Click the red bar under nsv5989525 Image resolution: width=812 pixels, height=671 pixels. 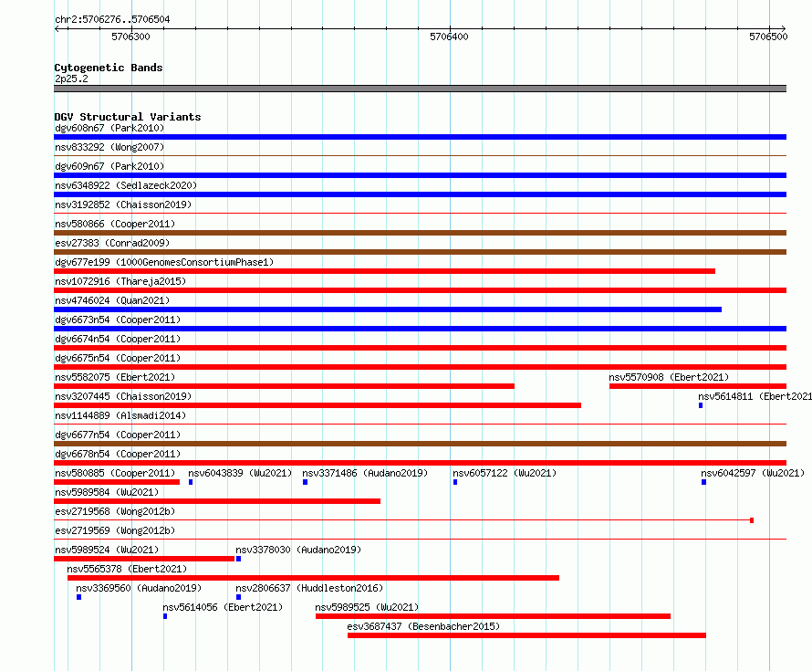[x=493, y=616]
